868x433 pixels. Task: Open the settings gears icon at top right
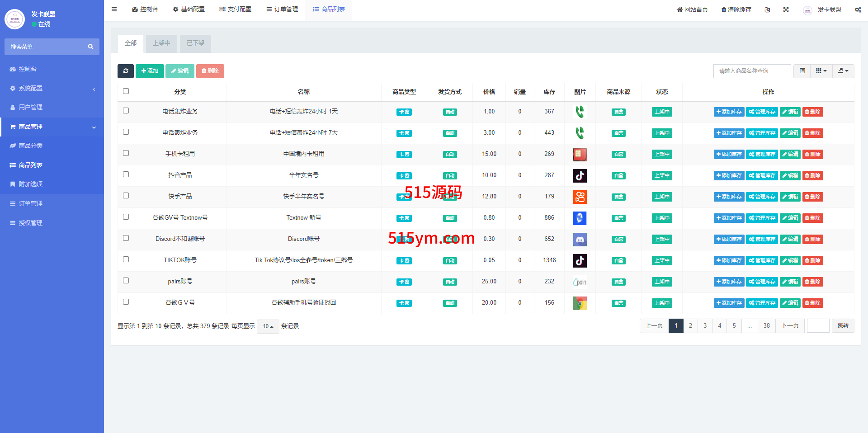tap(858, 9)
